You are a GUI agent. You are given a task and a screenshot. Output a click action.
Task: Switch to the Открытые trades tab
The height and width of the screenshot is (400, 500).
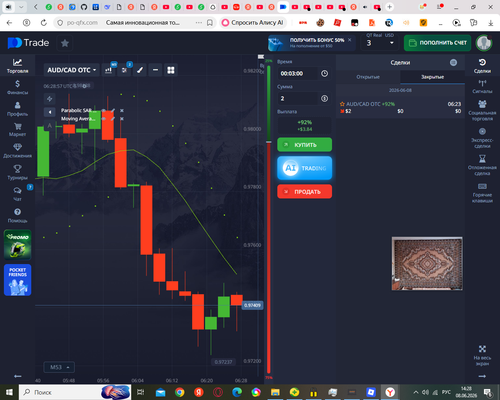coord(368,77)
